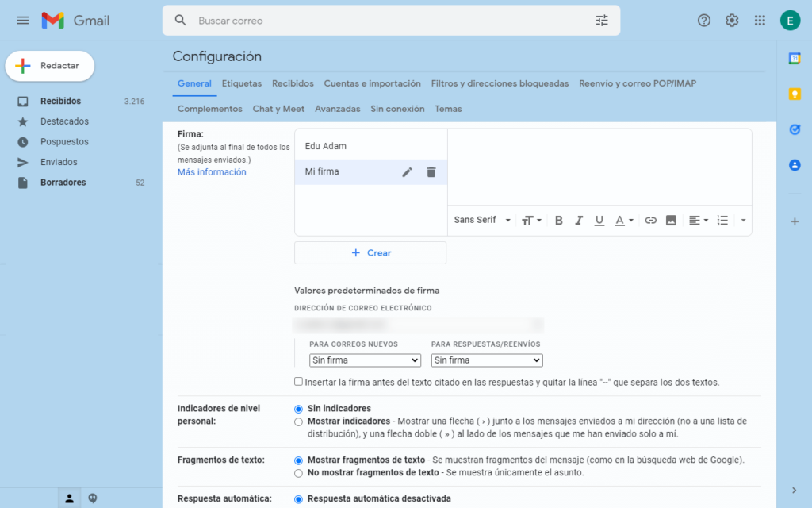Image resolution: width=812 pixels, height=508 pixels.
Task: Delete Mi firma with the trash icon
Action: coord(431,172)
